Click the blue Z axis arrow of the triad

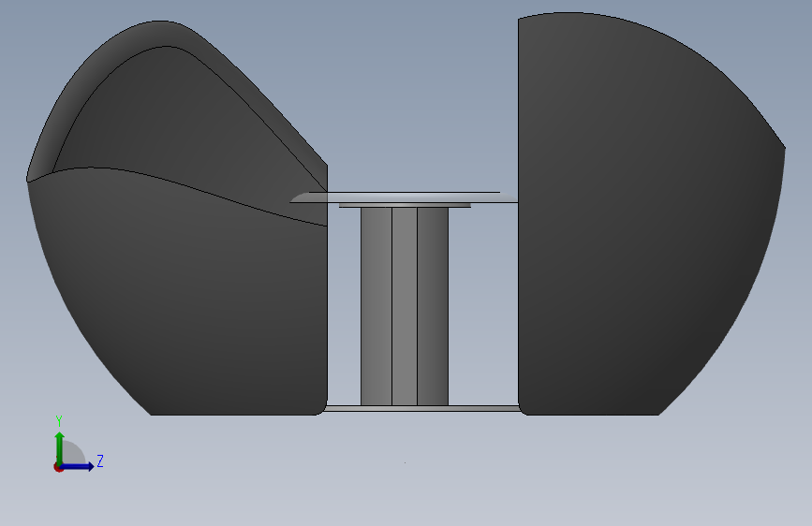(78, 466)
